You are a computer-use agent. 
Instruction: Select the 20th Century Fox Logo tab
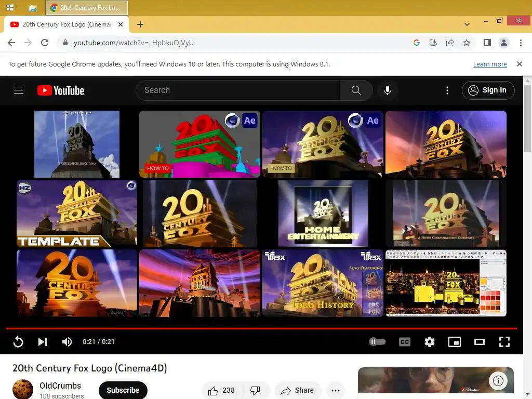(x=66, y=24)
